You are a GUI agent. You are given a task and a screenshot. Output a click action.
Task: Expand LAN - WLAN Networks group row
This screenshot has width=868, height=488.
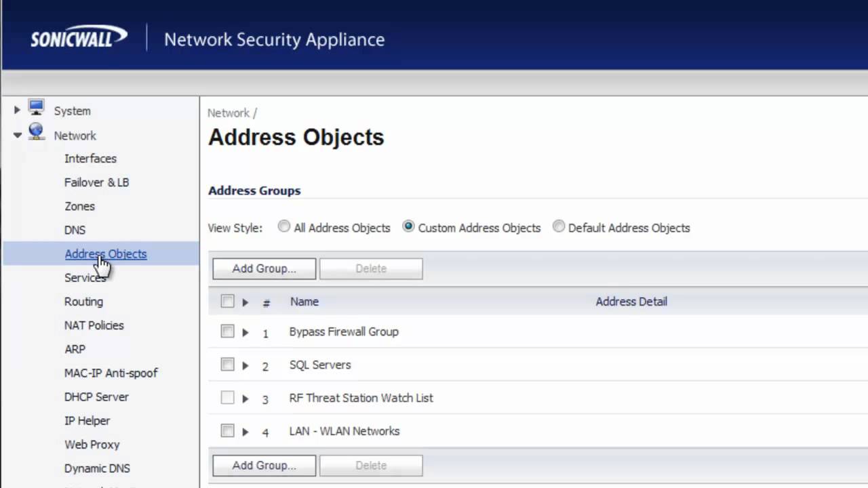pyautogui.click(x=245, y=432)
